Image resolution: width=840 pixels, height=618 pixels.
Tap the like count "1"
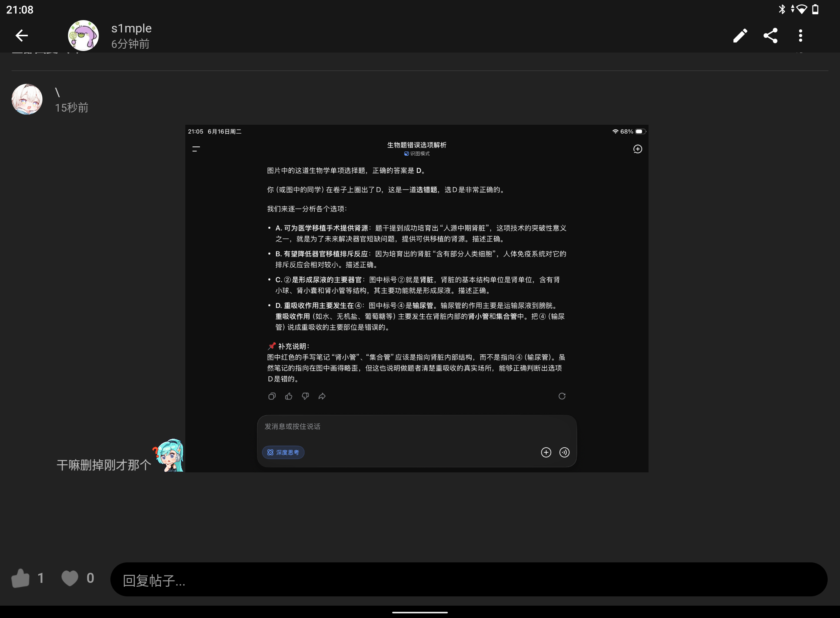pos(41,578)
